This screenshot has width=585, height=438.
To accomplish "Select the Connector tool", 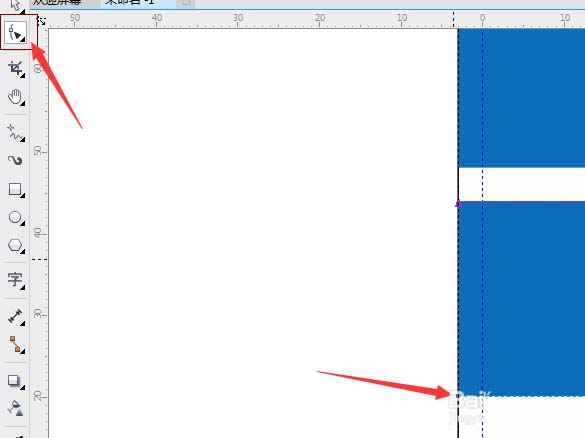I will (x=16, y=344).
